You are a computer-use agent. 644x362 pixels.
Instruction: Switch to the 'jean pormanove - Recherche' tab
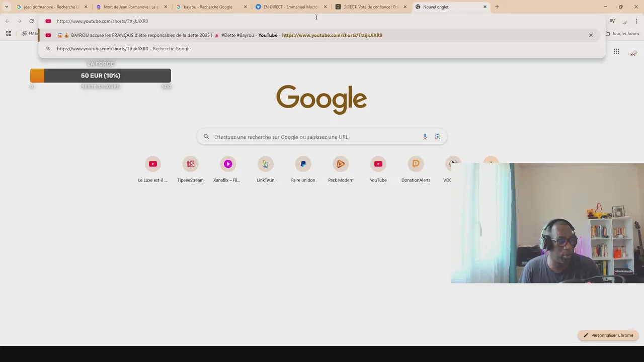pos(51,7)
